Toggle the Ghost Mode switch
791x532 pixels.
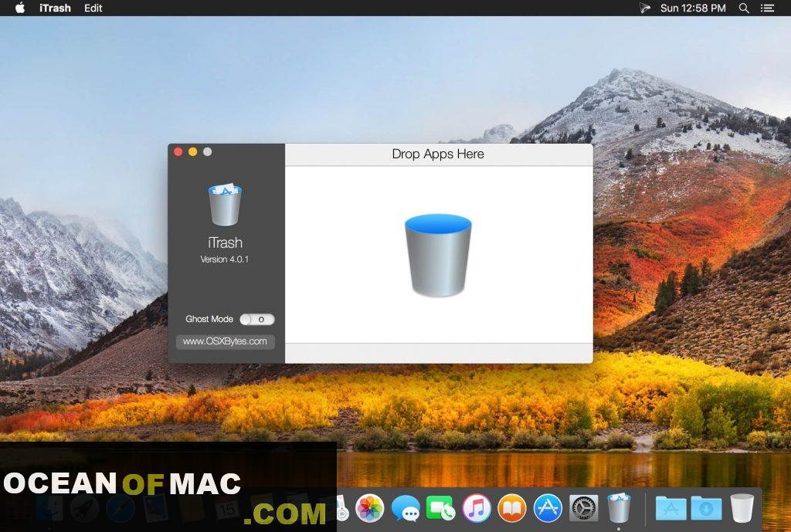click(x=257, y=319)
